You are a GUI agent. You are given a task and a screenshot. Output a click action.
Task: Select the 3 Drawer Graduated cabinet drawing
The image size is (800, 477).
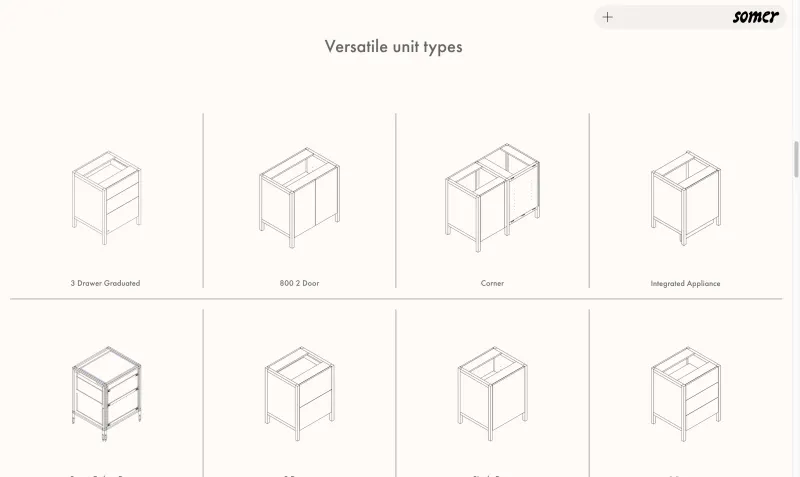tap(106, 197)
